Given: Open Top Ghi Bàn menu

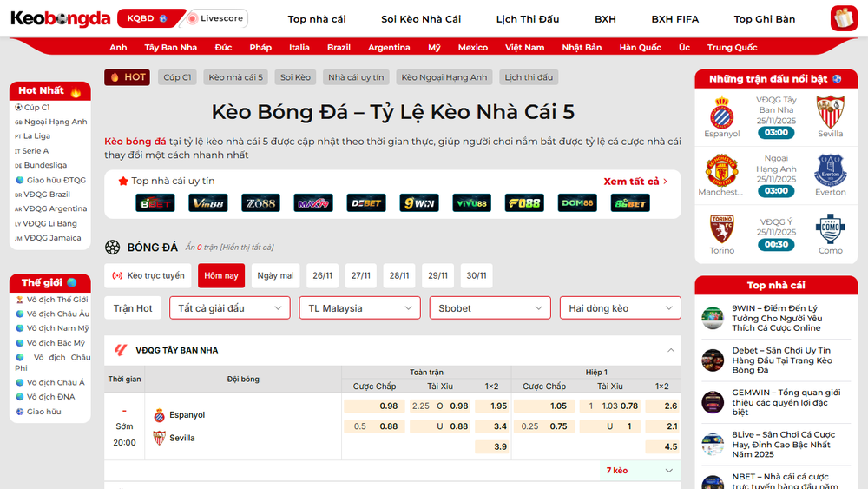Looking at the screenshot, I should pos(765,19).
